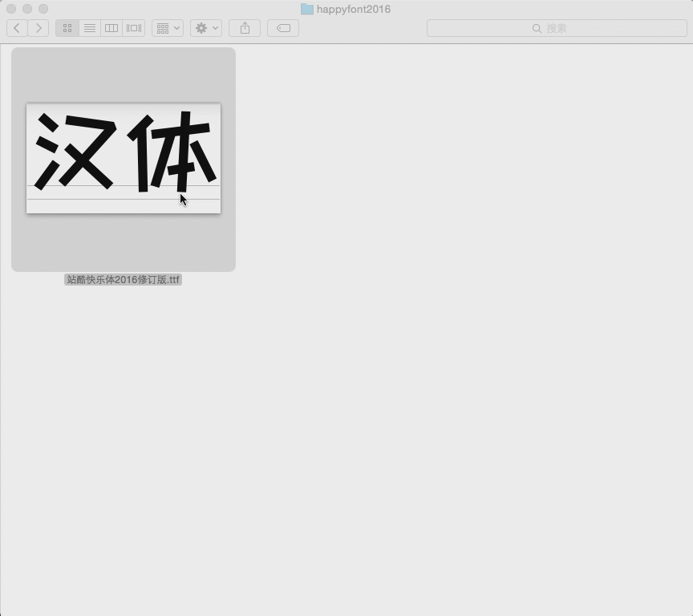
Task: Navigate back using the back arrow
Action: [x=16, y=27]
